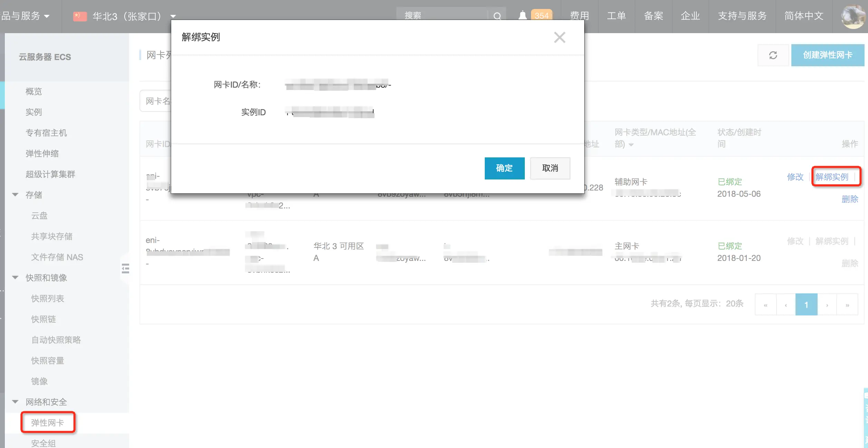Click 解绑实例 link for 辅助网卡 row
This screenshot has height=448, width=868.
point(831,177)
